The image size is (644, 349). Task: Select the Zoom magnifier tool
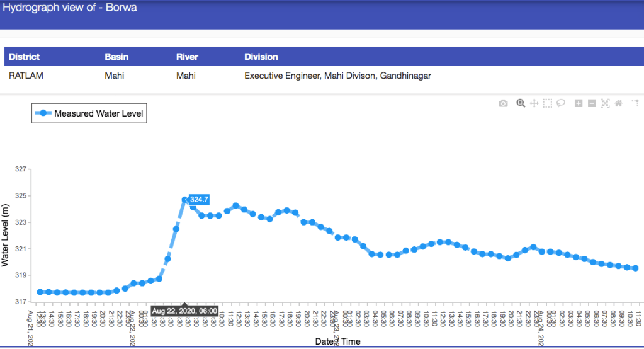(521, 103)
